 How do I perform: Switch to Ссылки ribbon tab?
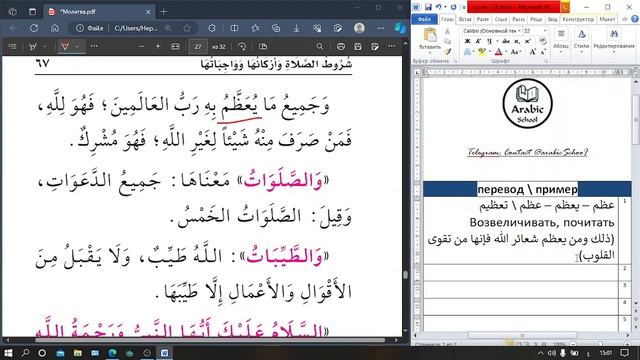(x=501, y=19)
